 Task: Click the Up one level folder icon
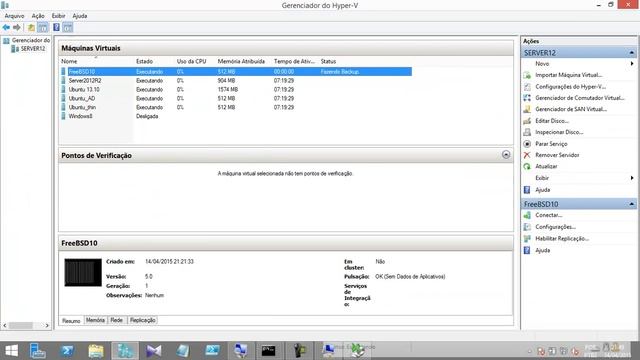[x=31, y=27]
